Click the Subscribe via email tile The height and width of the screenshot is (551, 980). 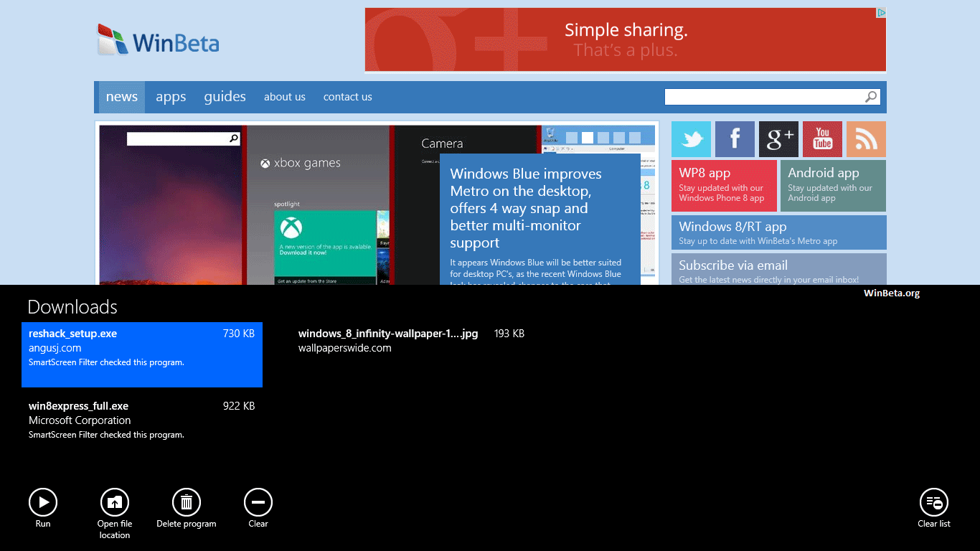[x=778, y=270]
